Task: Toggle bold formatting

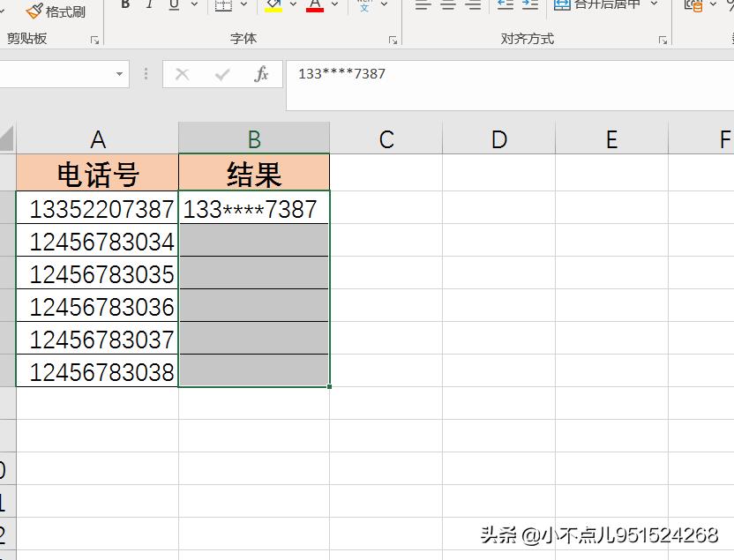Action: (x=125, y=4)
